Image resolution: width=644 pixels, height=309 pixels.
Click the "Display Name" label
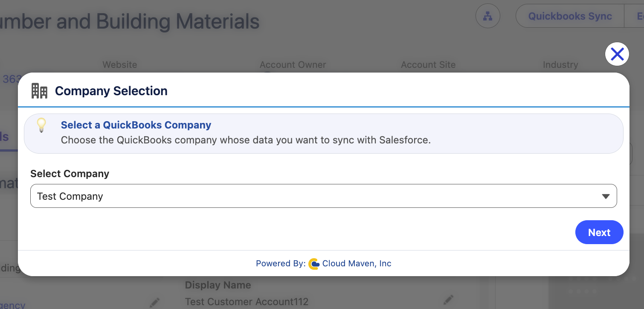(218, 285)
